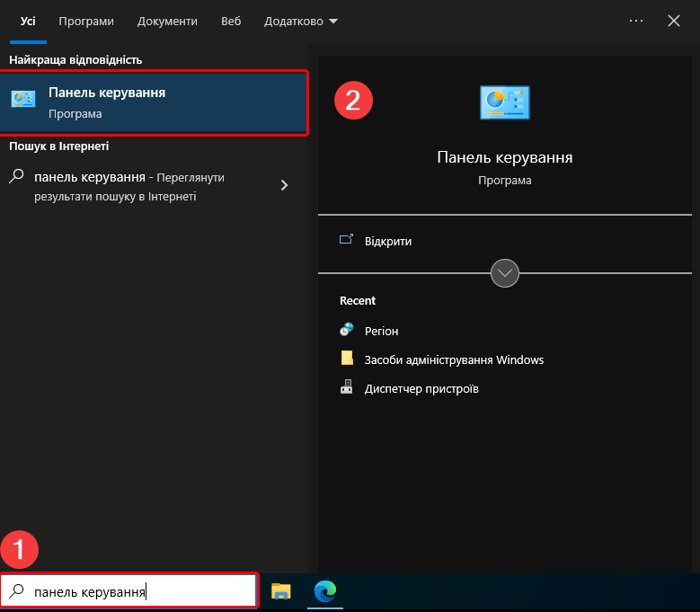Launch Microsoft Edge from the taskbar
The image size is (700, 612).
tap(324, 591)
